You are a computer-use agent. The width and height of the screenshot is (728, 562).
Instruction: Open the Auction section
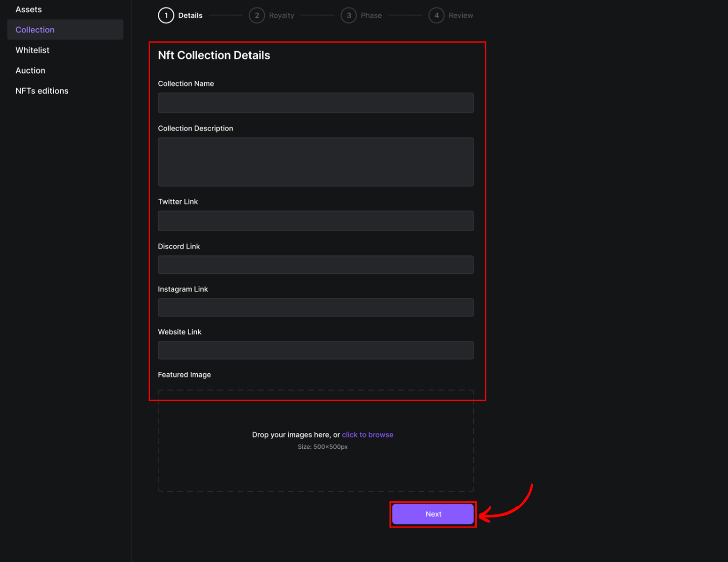click(x=30, y=71)
